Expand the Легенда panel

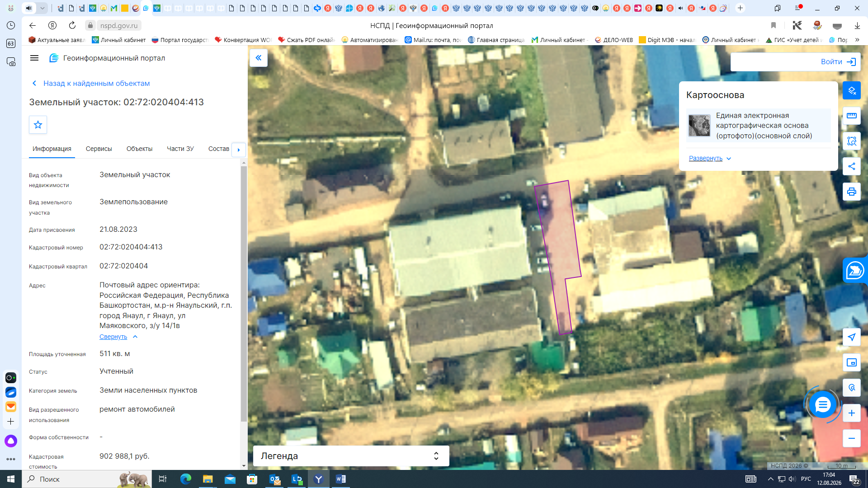tap(351, 456)
